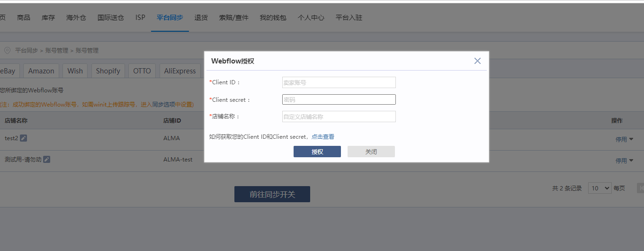Click the 共 2 条记录 record count
Viewport: 644px width, 251px height.
[567, 188]
